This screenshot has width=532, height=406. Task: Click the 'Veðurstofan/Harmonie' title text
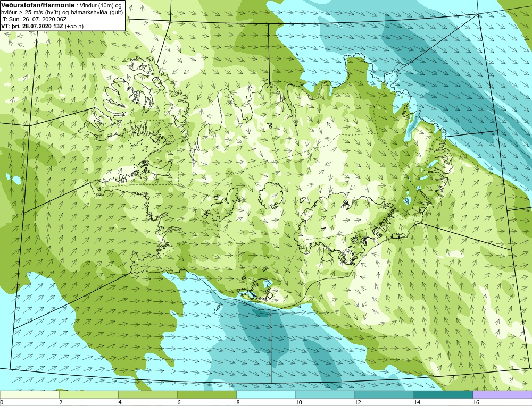coord(37,5)
